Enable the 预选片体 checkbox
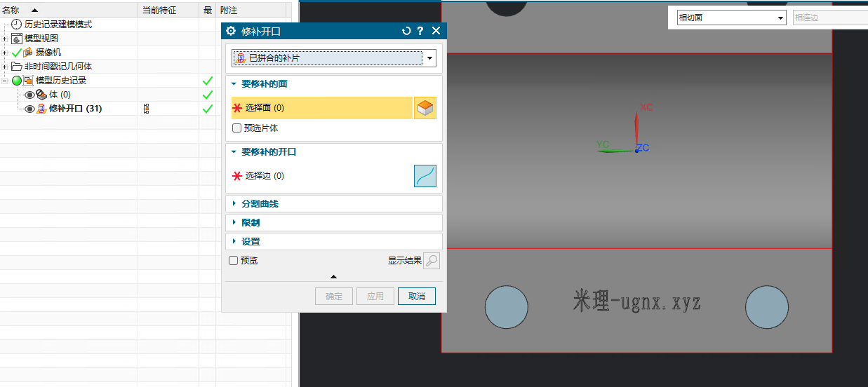 coord(236,128)
